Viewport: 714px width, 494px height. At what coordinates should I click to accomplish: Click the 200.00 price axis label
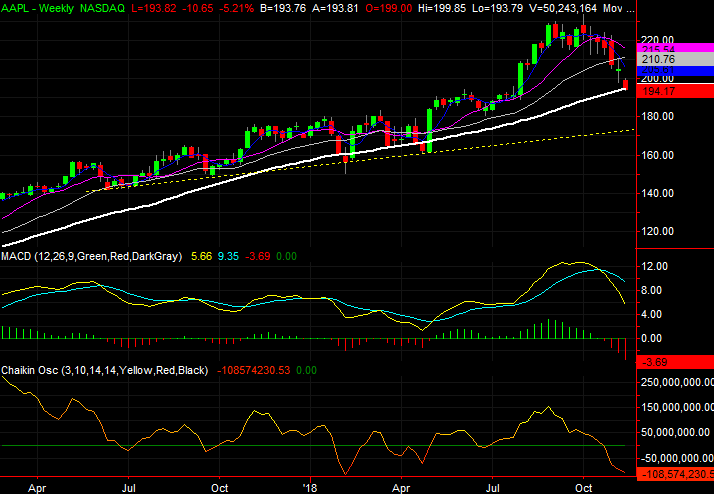658,79
